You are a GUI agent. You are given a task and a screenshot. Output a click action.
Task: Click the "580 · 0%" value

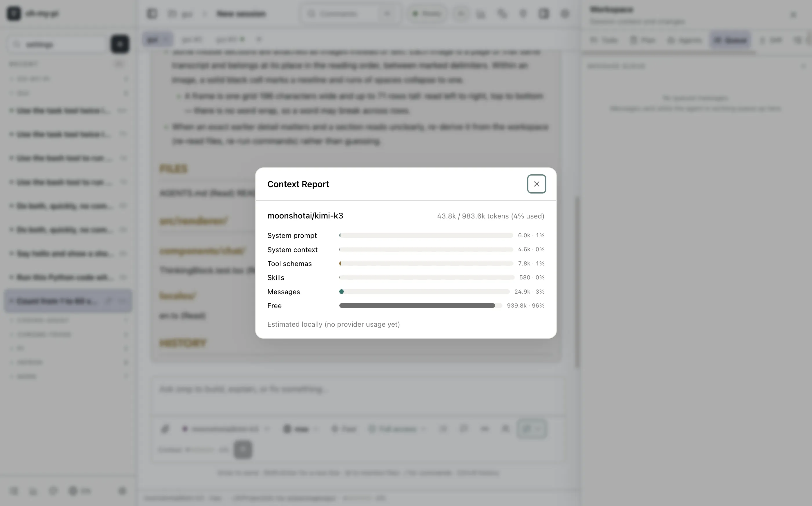pyautogui.click(x=532, y=277)
